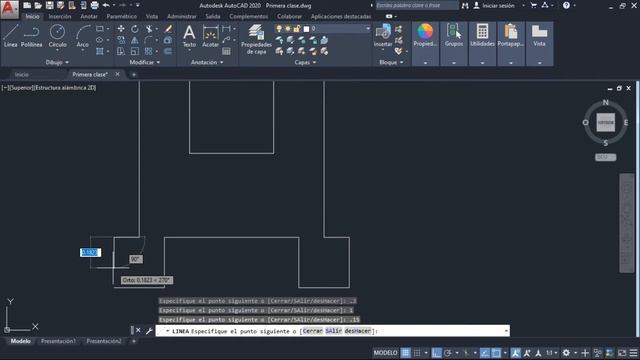
Task: Expand the Anotación panel
Action: (207, 62)
